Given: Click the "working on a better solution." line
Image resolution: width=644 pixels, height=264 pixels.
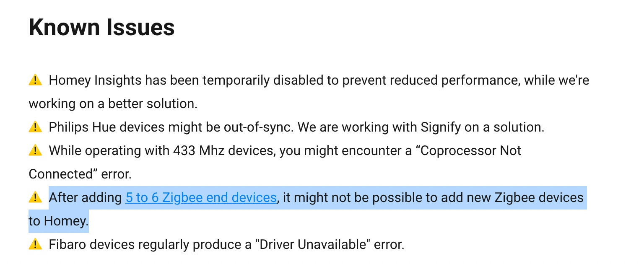Looking at the screenshot, I should pyautogui.click(x=113, y=104).
